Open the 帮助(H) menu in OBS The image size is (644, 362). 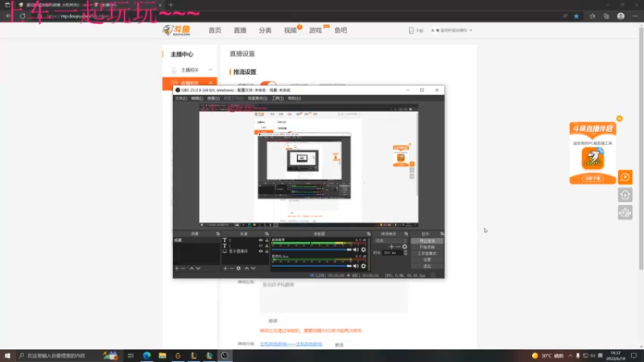pyautogui.click(x=294, y=98)
